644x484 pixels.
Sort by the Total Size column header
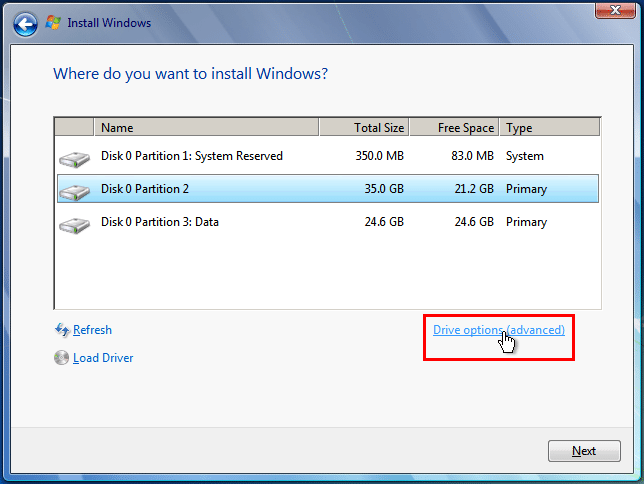point(364,127)
